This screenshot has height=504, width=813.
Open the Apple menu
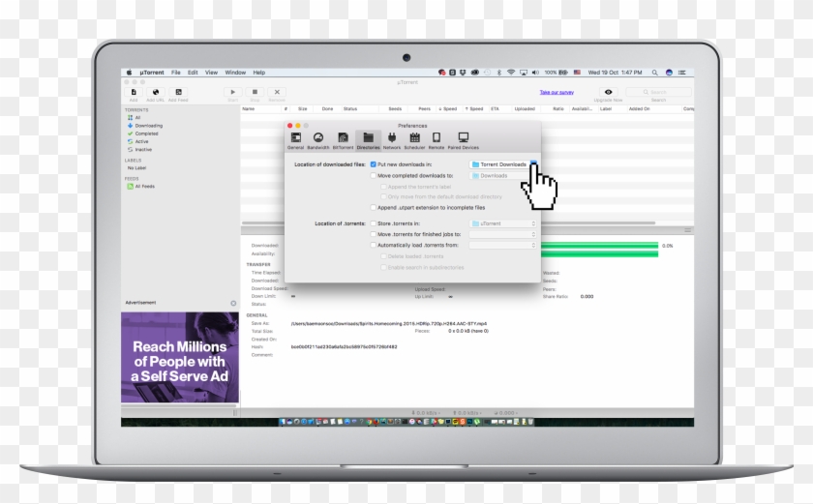pyautogui.click(x=129, y=73)
